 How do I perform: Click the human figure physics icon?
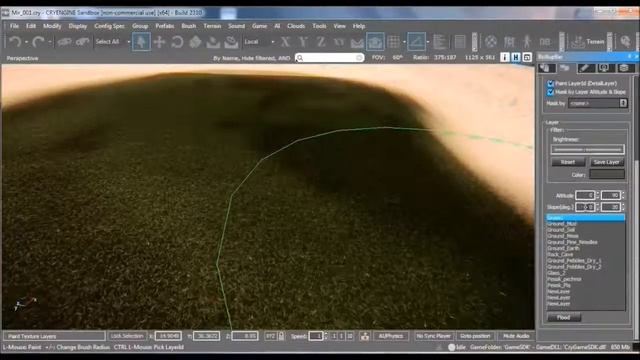[527, 42]
